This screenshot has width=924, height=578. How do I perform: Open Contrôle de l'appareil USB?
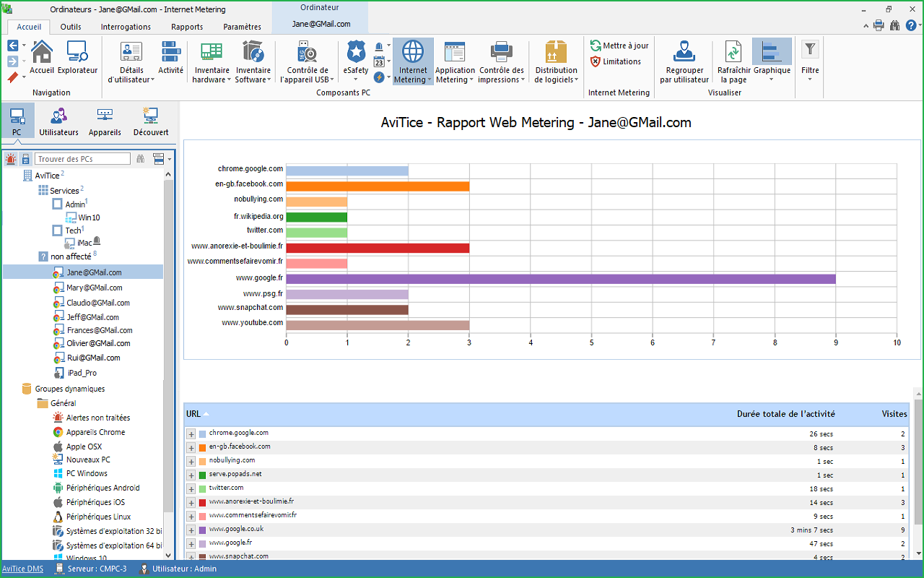coord(308,62)
